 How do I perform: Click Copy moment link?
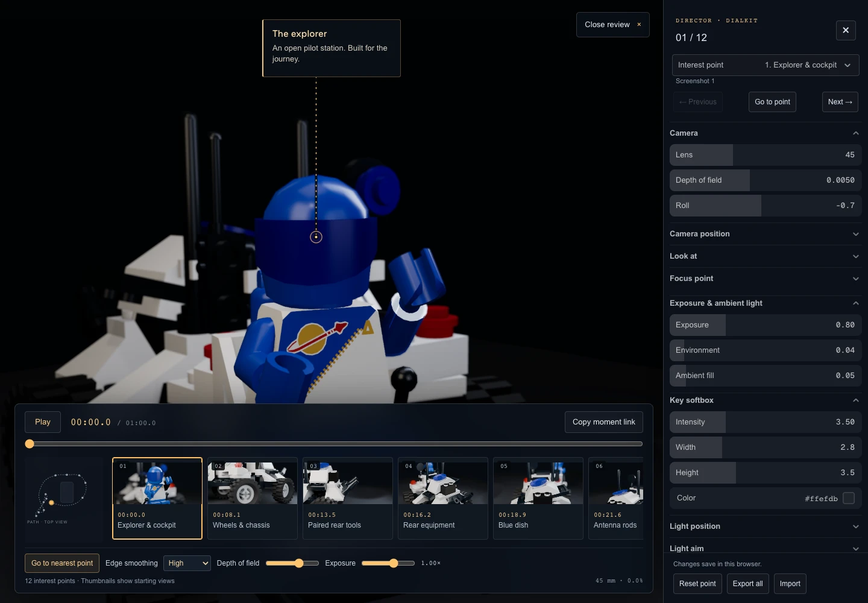pos(603,422)
